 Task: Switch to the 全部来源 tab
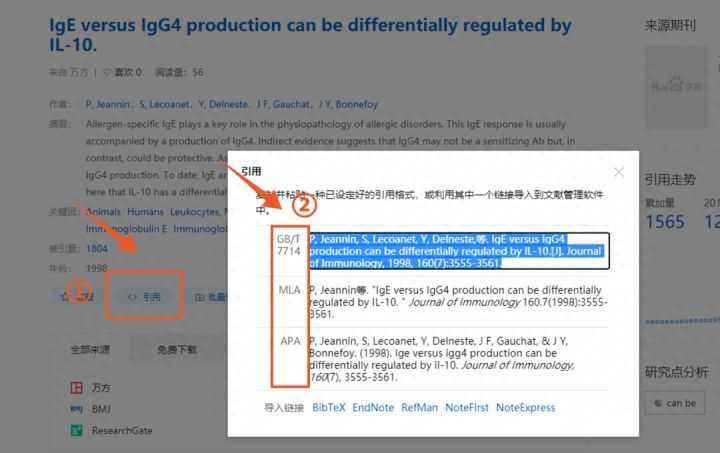click(x=90, y=350)
